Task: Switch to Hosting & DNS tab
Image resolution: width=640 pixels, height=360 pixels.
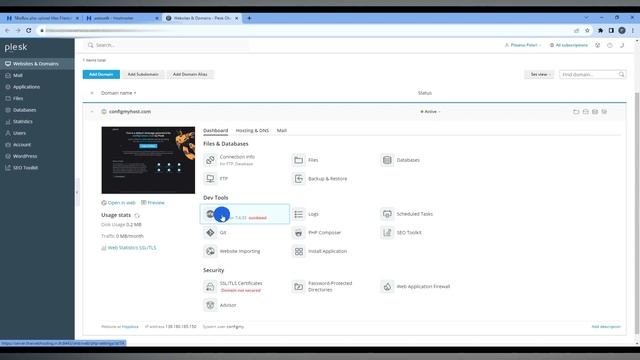Action: pos(252,131)
